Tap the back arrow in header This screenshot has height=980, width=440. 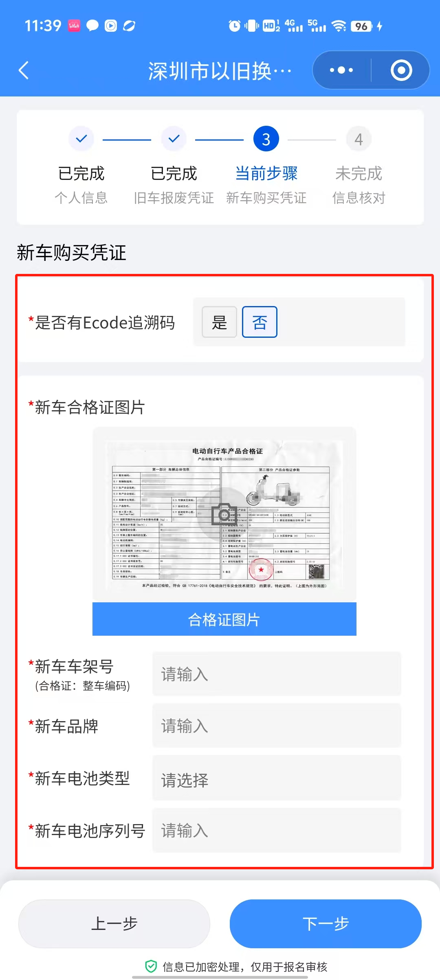pos(24,70)
